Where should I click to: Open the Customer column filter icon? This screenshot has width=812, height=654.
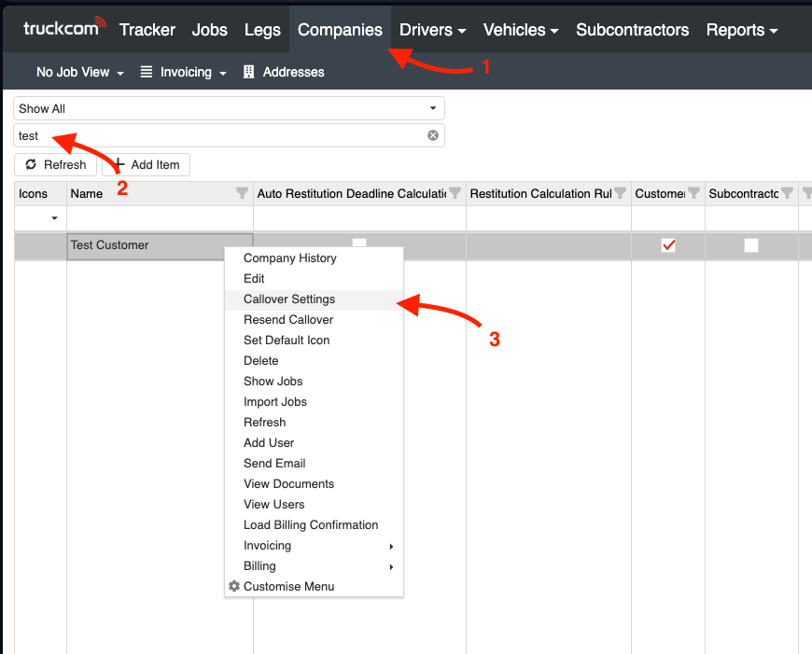pyautogui.click(x=693, y=193)
